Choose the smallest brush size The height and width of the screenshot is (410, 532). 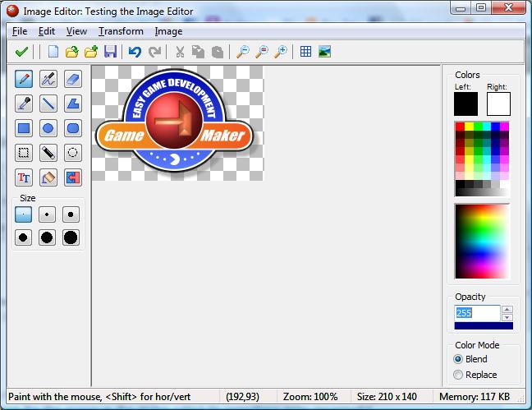pos(24,214)
